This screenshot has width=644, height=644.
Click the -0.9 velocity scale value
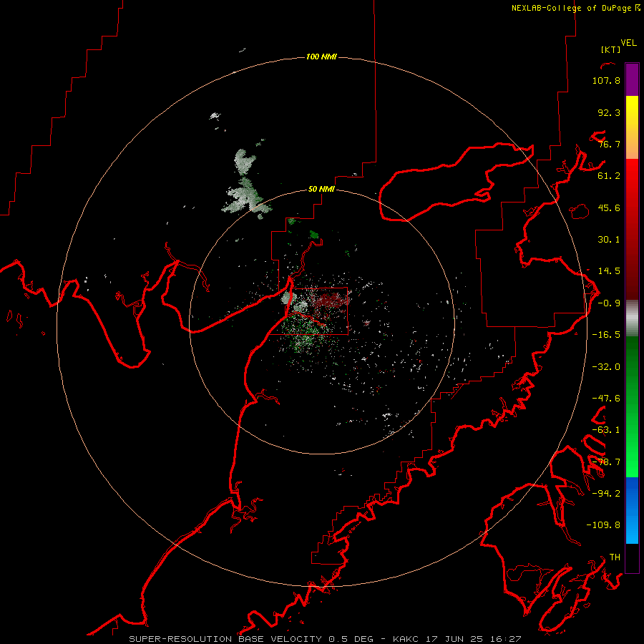pos(609,303)
